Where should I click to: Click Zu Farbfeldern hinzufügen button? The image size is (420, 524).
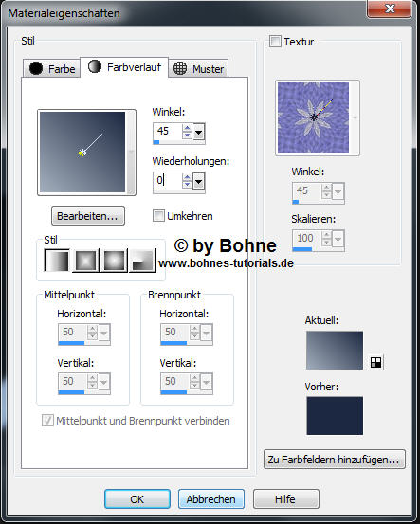coord(335,460)
